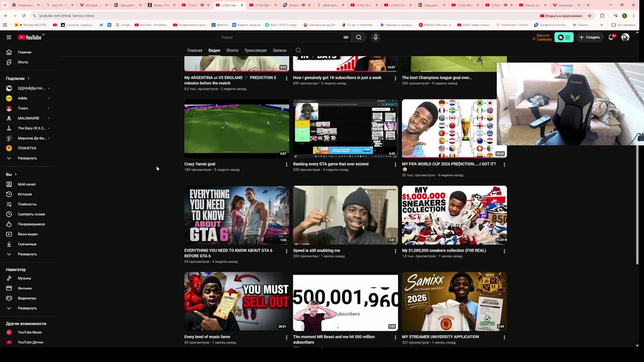
Task: Open the You Must Sell Out thumbnail
Action: pos(236,302)
